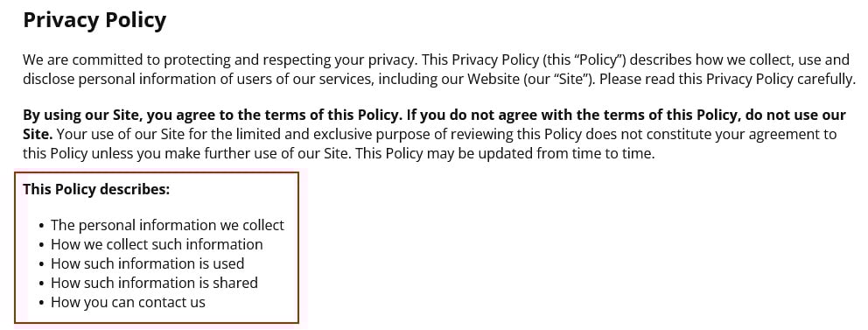This screenshot has width=868, height=330.
Task: Select "The personal information we collect" bullet item
Action: coord(167,225)
